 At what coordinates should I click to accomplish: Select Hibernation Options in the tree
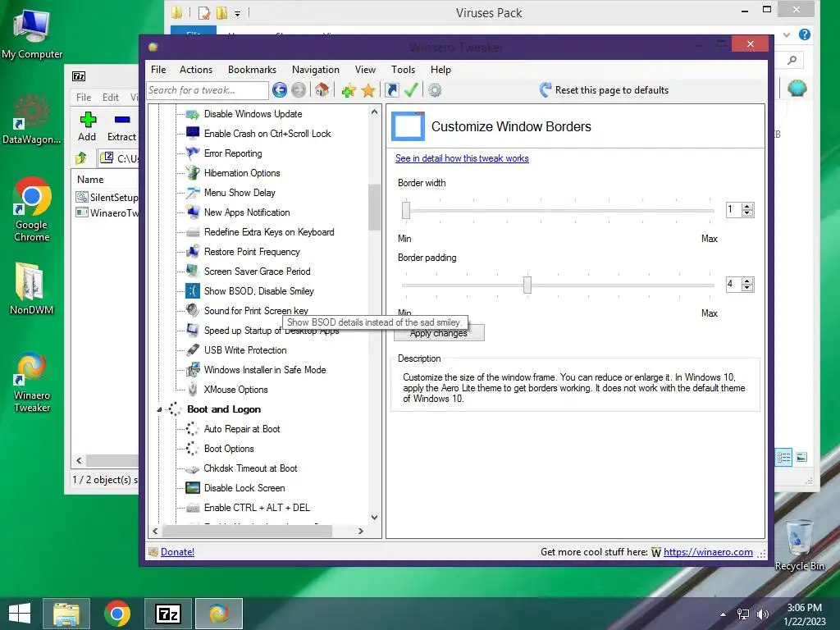click(x=242, y=173)
